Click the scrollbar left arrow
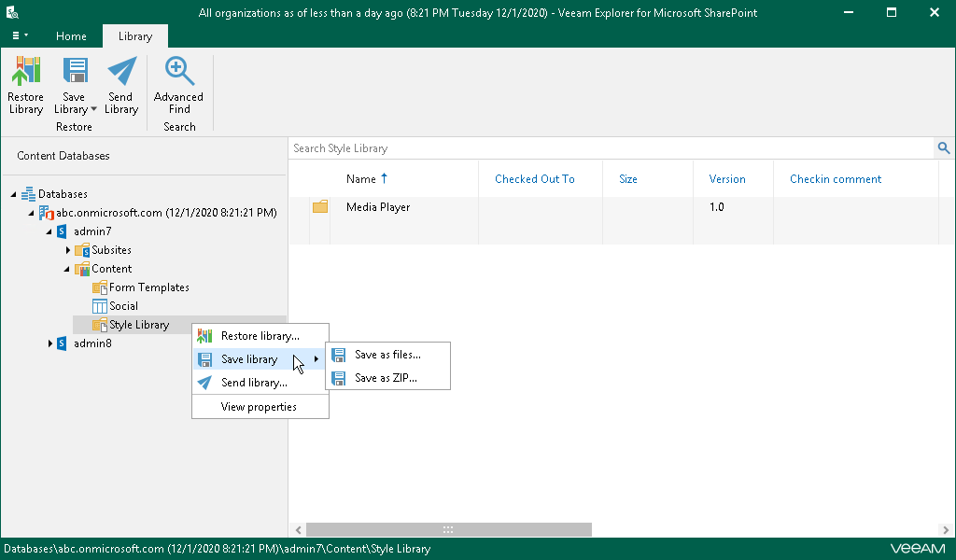 pos(298,529)
